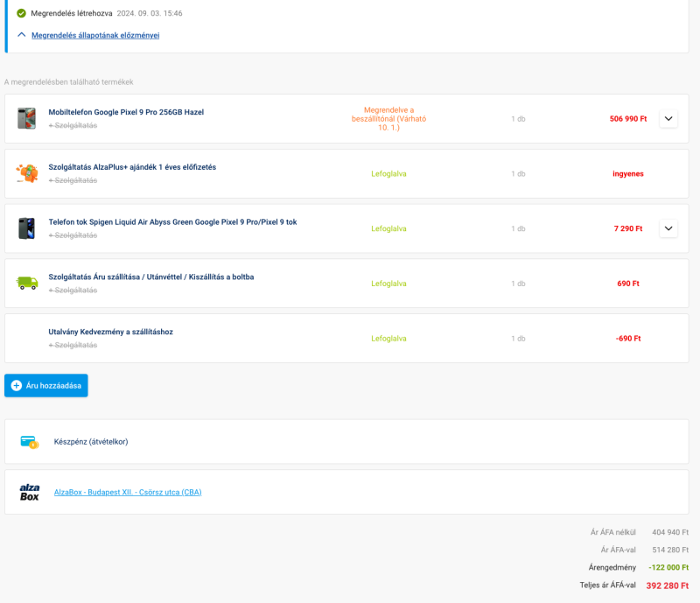Open Mobiltelefon Google Pixel 9 Pro 256GB Hazel
The image size is (700, 603).
(126, 112)
